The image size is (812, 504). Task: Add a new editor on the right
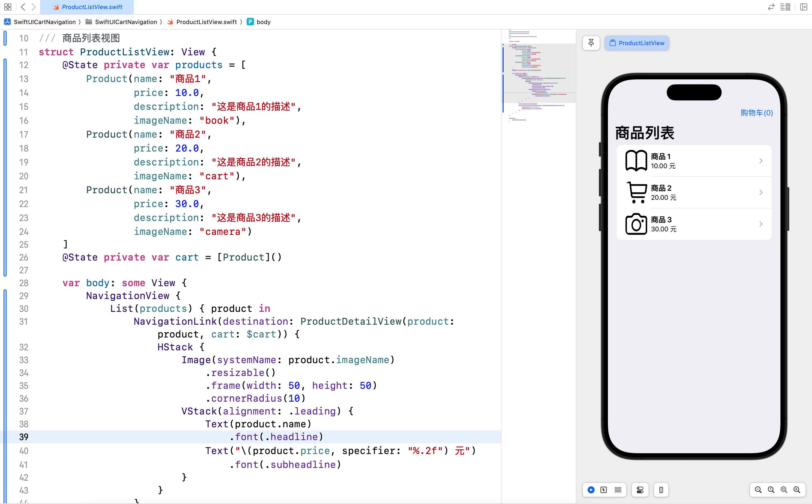804,7
